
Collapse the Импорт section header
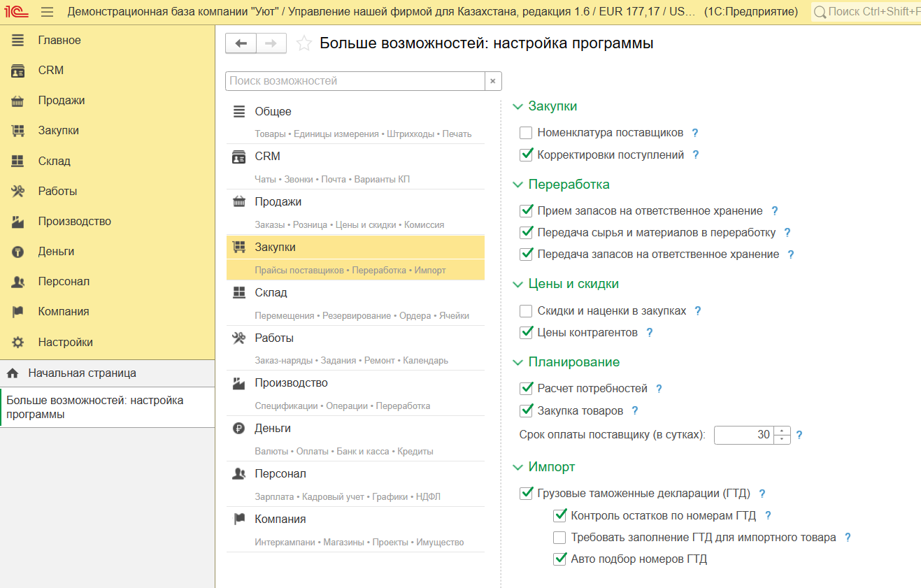(x=518, y=467)
